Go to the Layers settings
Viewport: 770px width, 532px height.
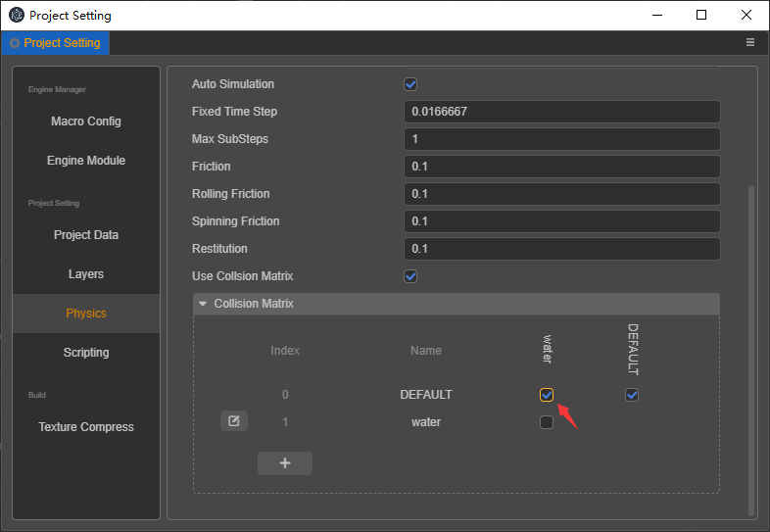pyautogui.click(x=86, y=274)
